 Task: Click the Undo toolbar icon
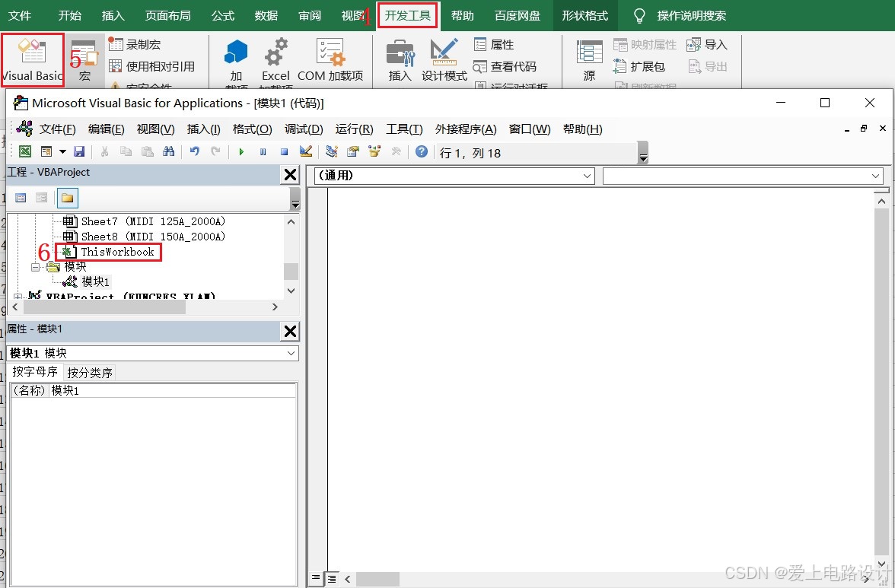coord(195,151)
